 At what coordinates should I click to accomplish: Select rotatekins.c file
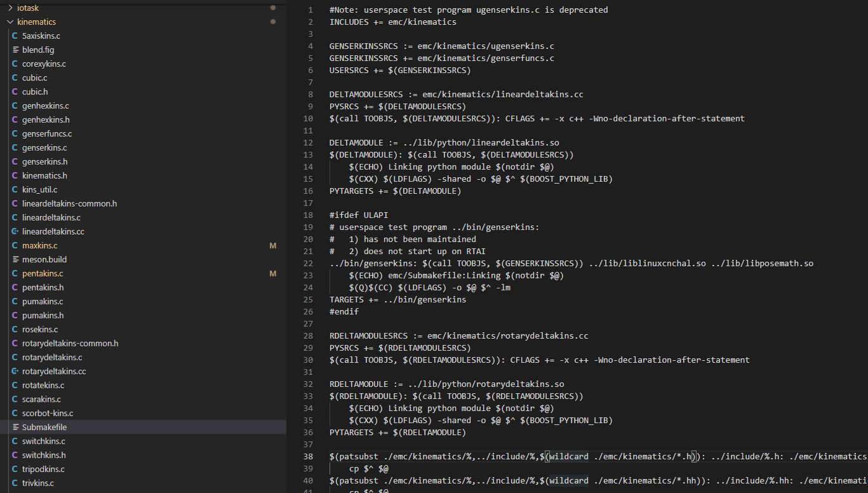43,385
